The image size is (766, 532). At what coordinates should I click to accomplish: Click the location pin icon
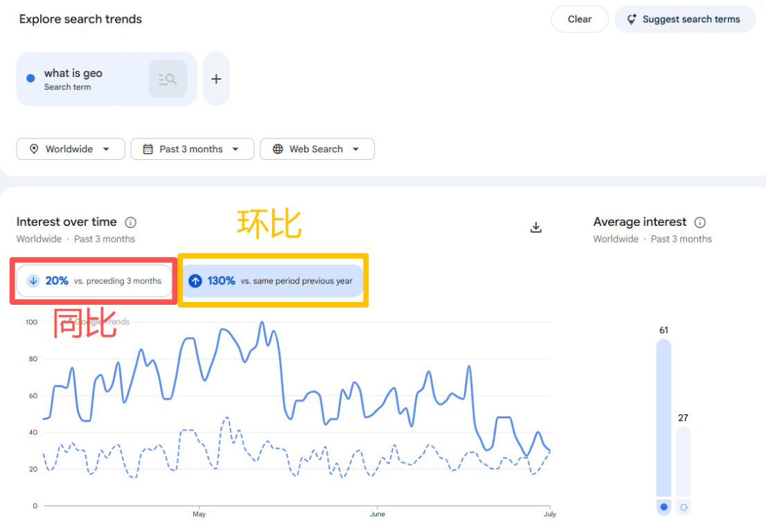(x=34, y=149)
